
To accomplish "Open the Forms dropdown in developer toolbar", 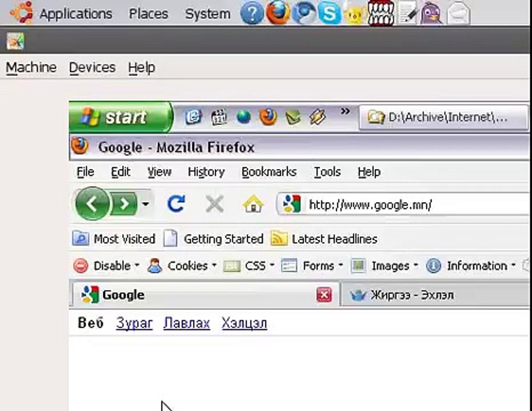I will [x=312, y=266].
